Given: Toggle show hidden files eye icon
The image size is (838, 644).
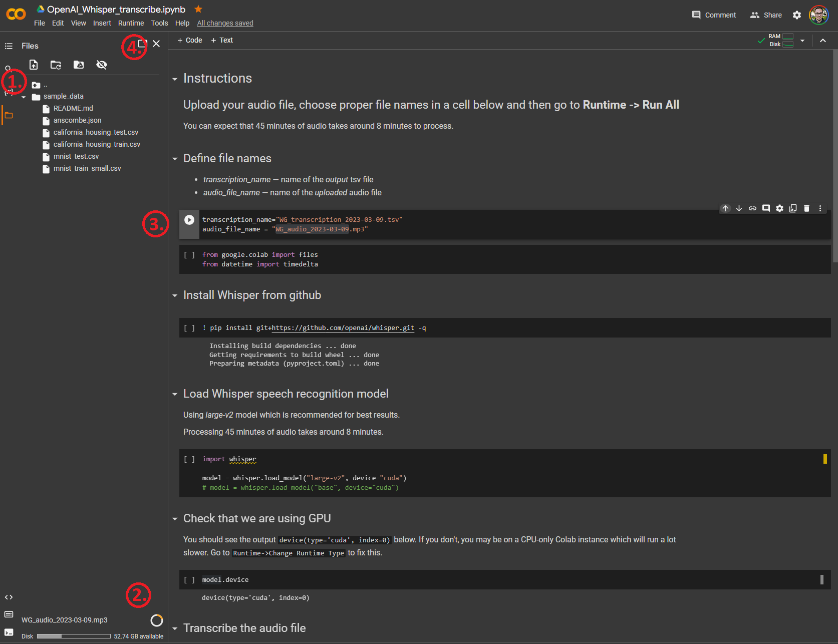Looking at the screenshot, I should click(102, 65).
